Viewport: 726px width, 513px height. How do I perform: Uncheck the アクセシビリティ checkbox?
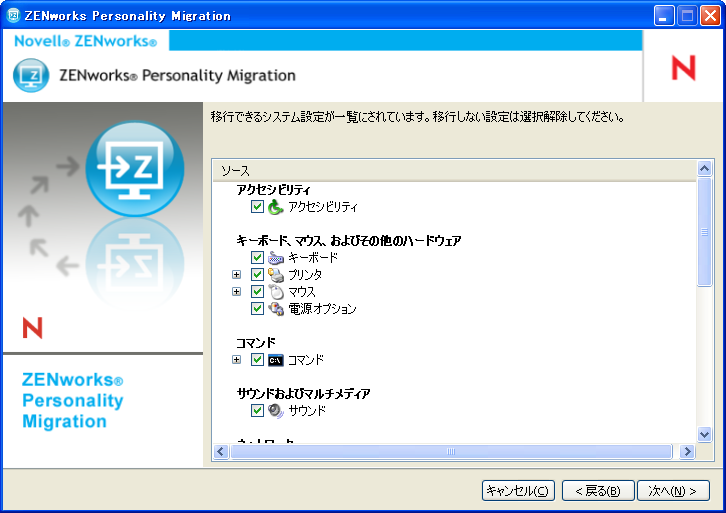257,206
